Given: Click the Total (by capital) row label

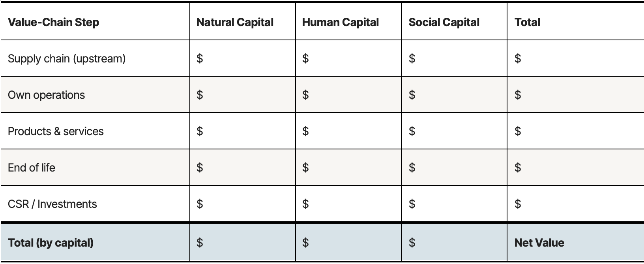Looking at the screenshot, I should tap(51, 242).
